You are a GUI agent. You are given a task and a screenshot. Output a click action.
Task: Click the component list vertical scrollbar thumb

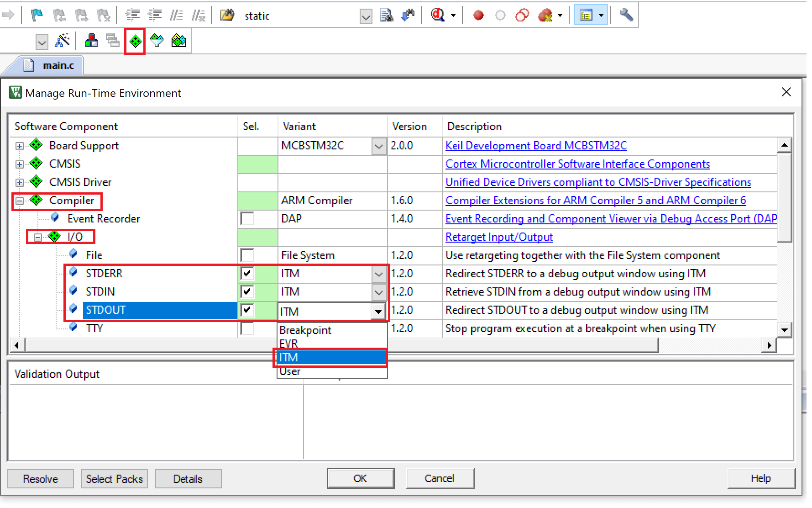pyautogui.click(x=784, y=197)
